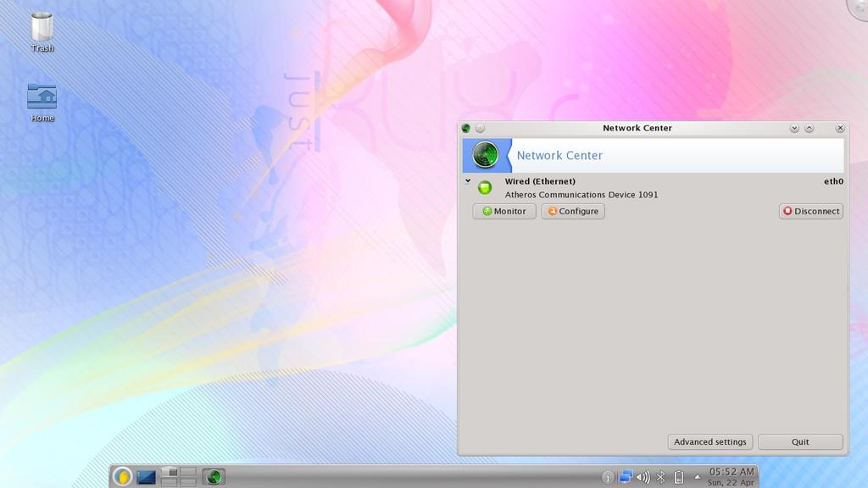Click the show desktop icon in the panel
The height and width of the screenshot is (488, 868).
click(146, 477)
